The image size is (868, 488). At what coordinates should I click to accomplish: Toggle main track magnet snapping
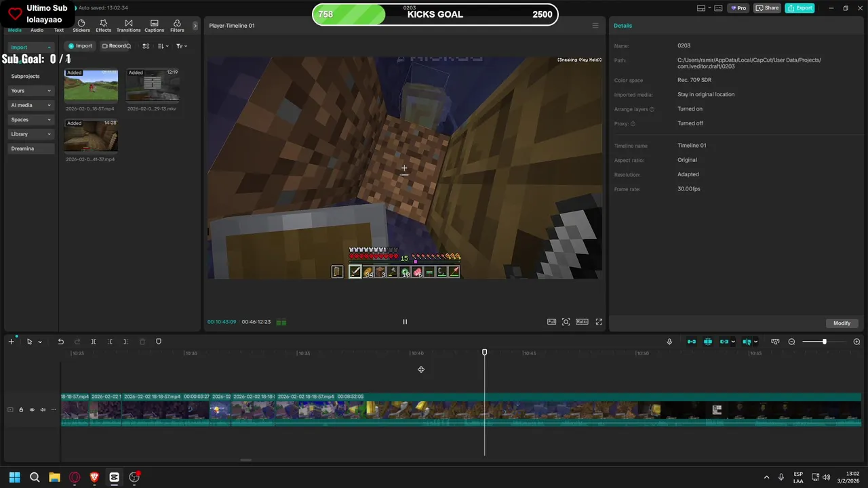tap(692, 342)
